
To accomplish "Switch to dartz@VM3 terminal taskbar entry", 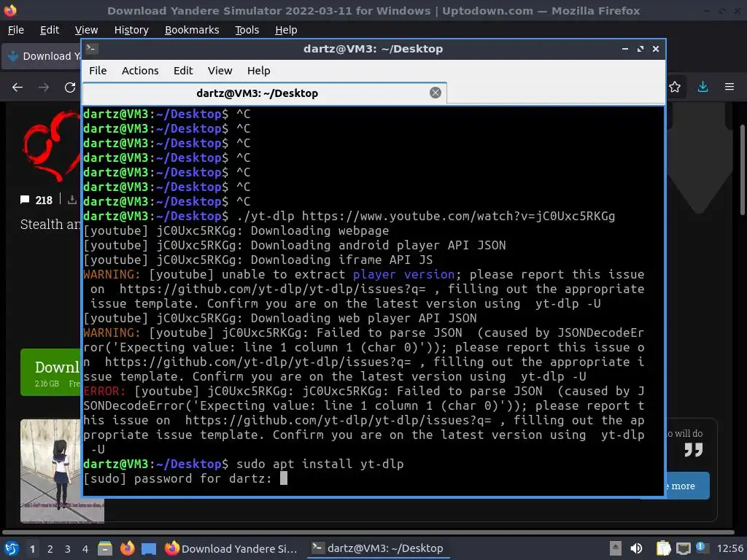I will pos(377,548).
